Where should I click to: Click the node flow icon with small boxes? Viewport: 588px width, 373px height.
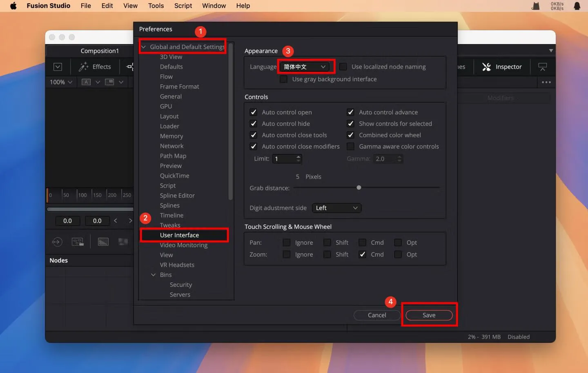point(78,242)
